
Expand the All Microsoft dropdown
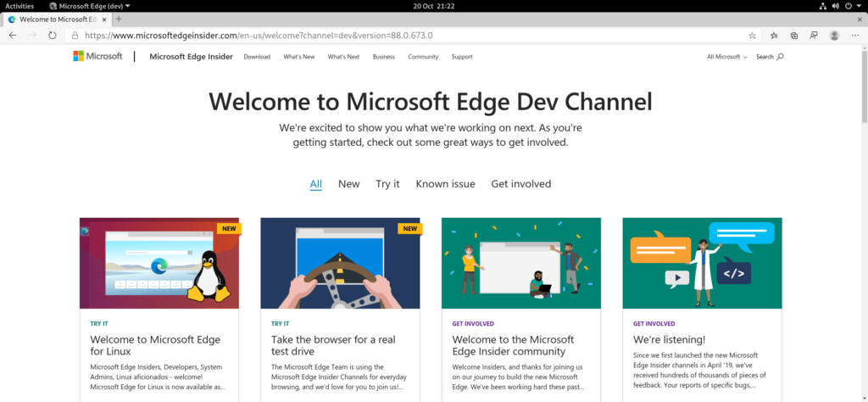(x=726, y=57)
